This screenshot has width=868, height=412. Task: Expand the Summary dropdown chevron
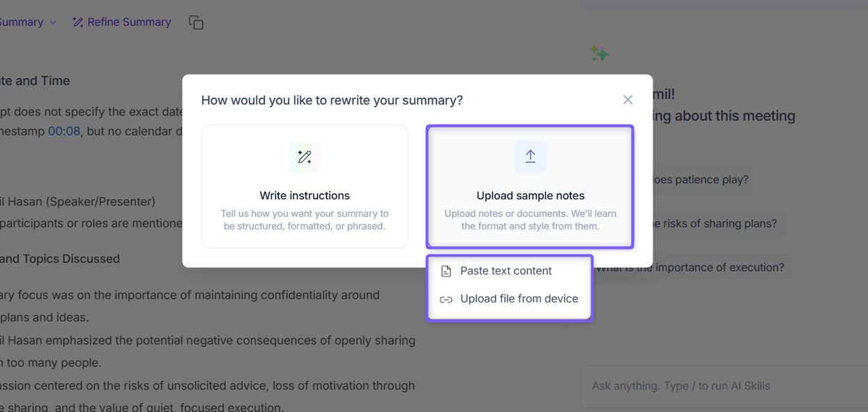click(x=52, y=22)
